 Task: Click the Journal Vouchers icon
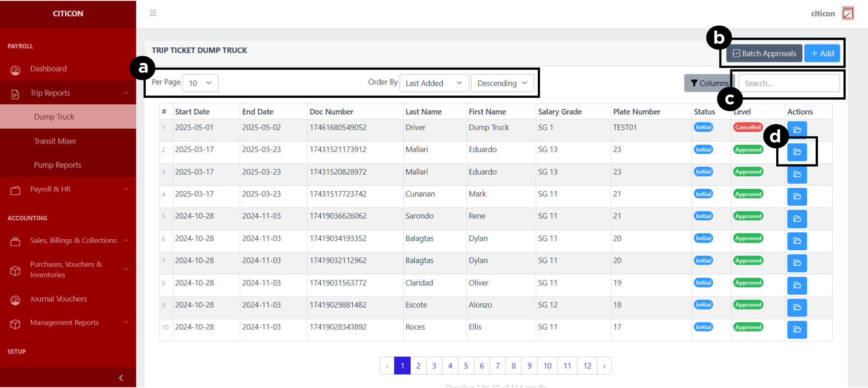16,300
